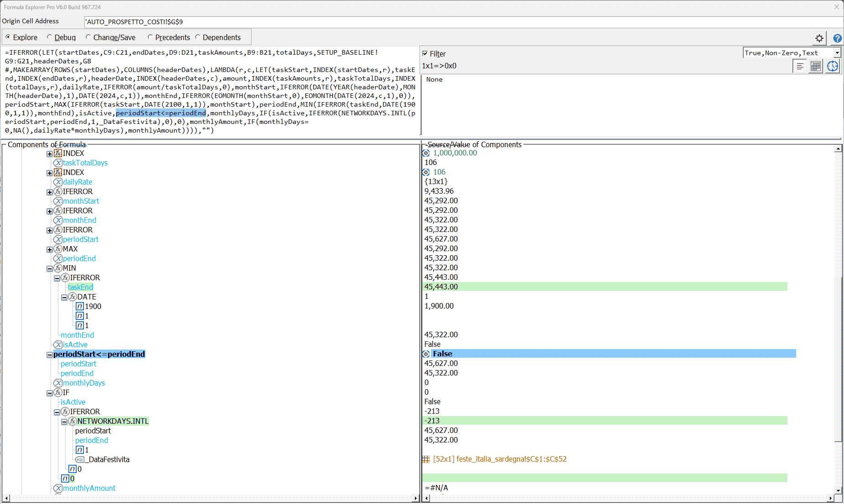Expand the first INDEX node
Screen dimensions: 844x504
(x=49, y=154)
